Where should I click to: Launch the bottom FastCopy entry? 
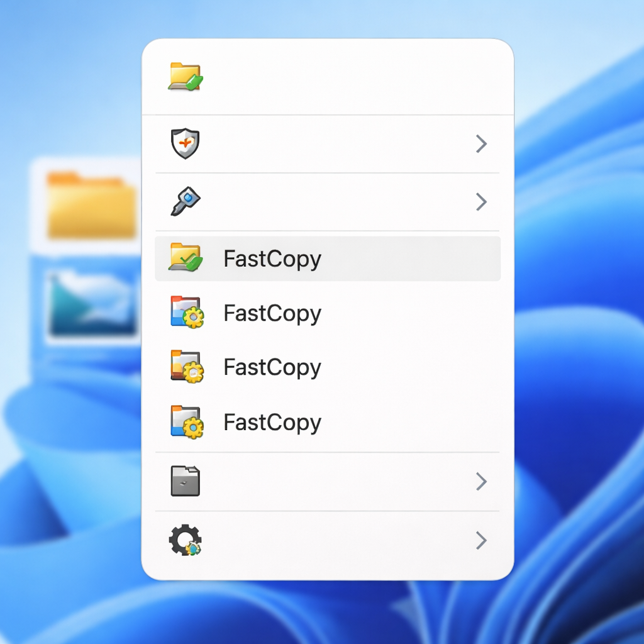(272, 422)
